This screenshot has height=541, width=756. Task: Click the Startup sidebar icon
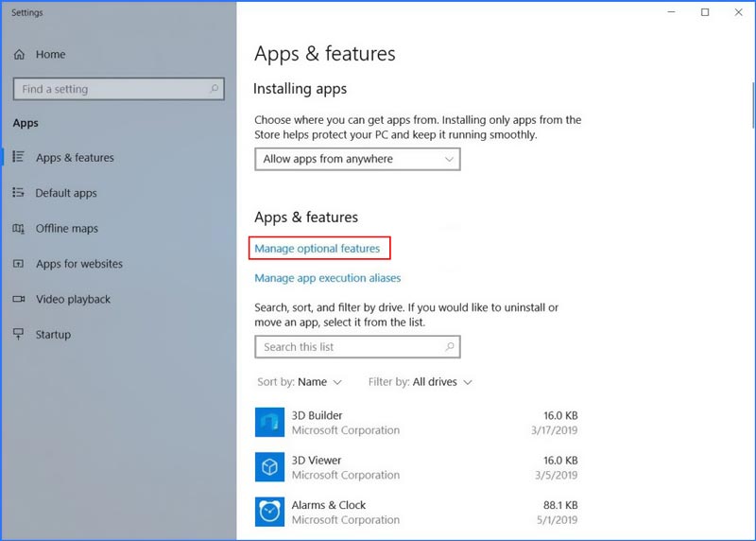coord(19,335)
